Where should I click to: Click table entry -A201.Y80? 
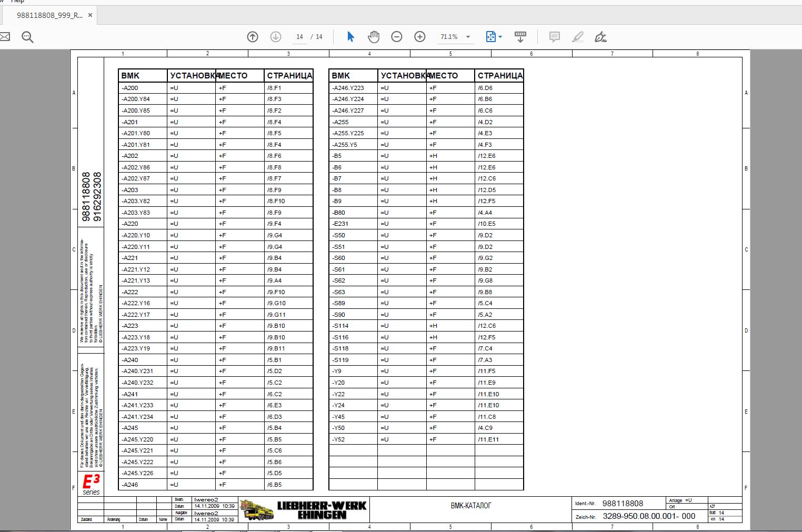click(x=136, y=133)
